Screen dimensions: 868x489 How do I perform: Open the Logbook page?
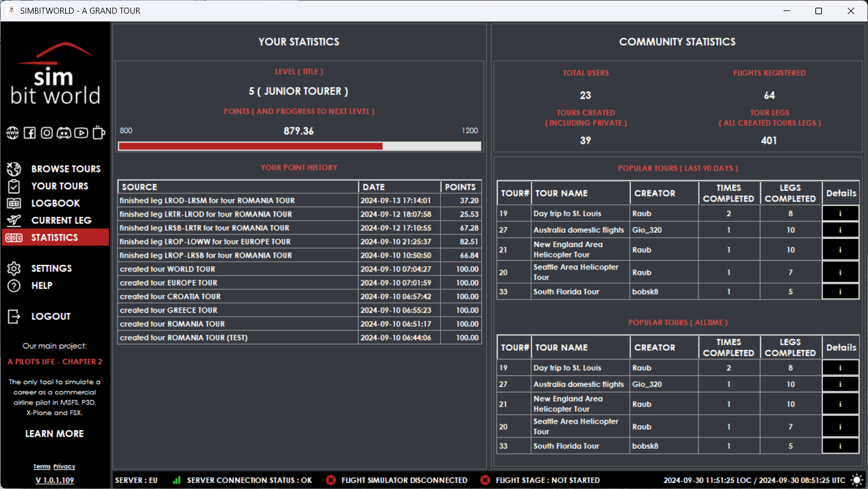[55, 203]
